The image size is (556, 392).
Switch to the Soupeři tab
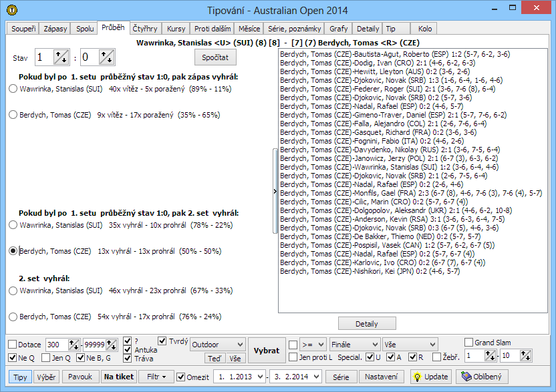pos(23,29)
